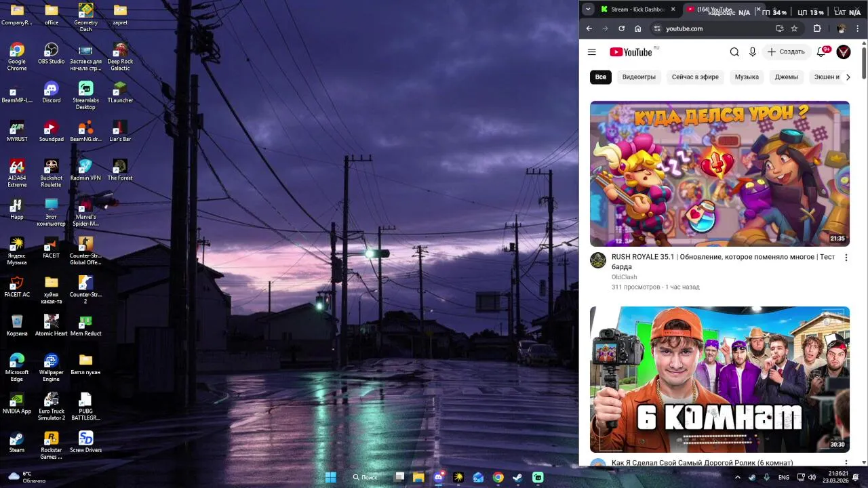868x488 pixels.
Task: Close the Kick Dashboard tab
Action: [673, 9]
